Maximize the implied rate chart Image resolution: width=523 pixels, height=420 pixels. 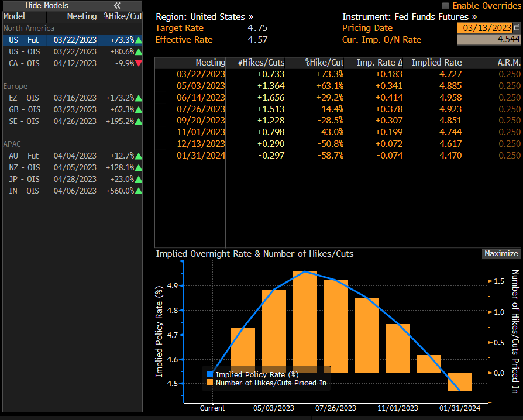[x=501, y=253]
